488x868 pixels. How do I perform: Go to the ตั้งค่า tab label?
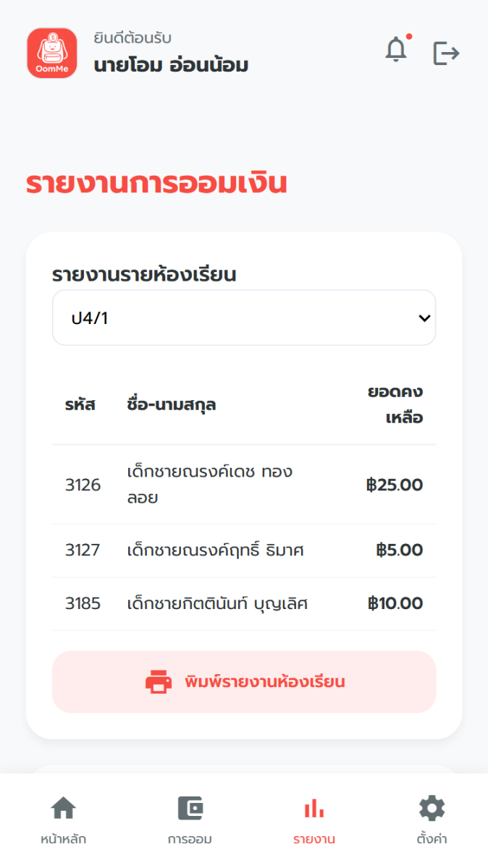(432, 839)
